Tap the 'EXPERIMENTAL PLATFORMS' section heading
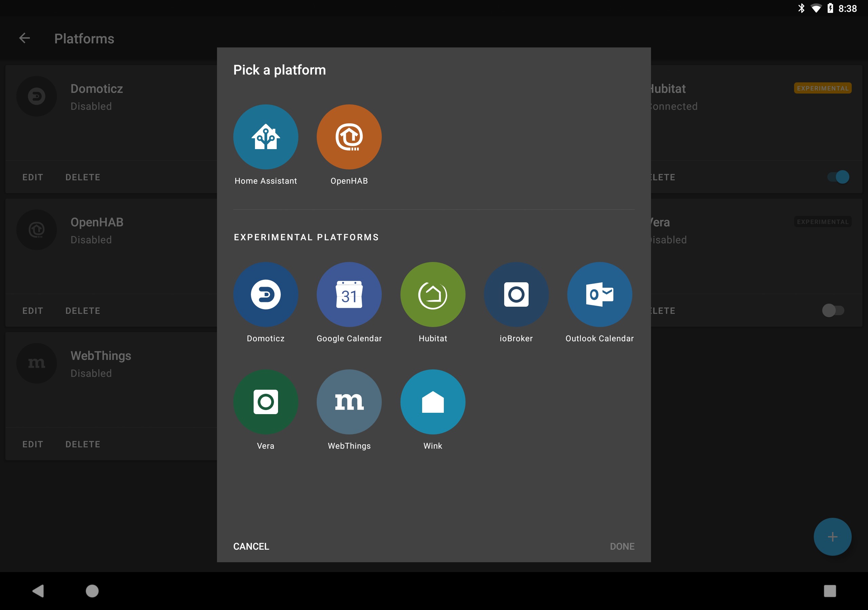This screenshot has width=868, height=610. (306, 237)
